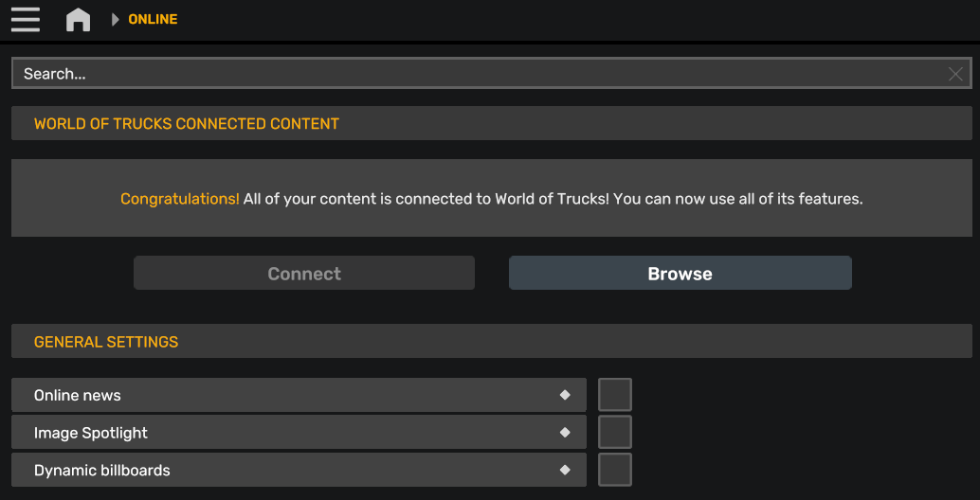
Task: Go to the home screen icon
Action: pos(78,19)
